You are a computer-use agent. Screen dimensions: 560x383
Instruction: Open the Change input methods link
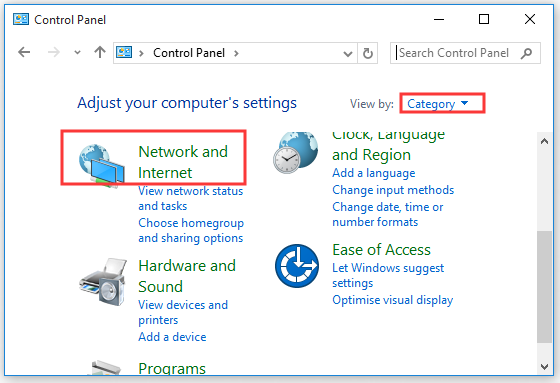tap(393, 190)
